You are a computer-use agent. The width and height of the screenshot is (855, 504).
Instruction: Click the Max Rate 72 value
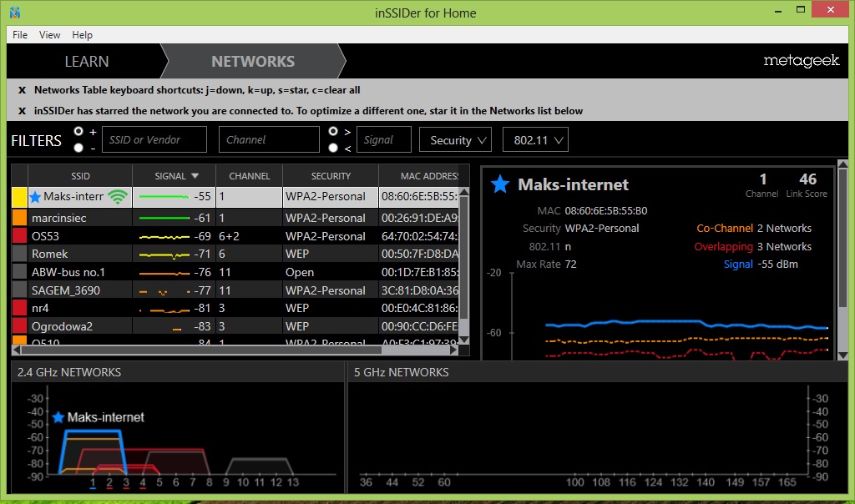[x=570, y=265]
